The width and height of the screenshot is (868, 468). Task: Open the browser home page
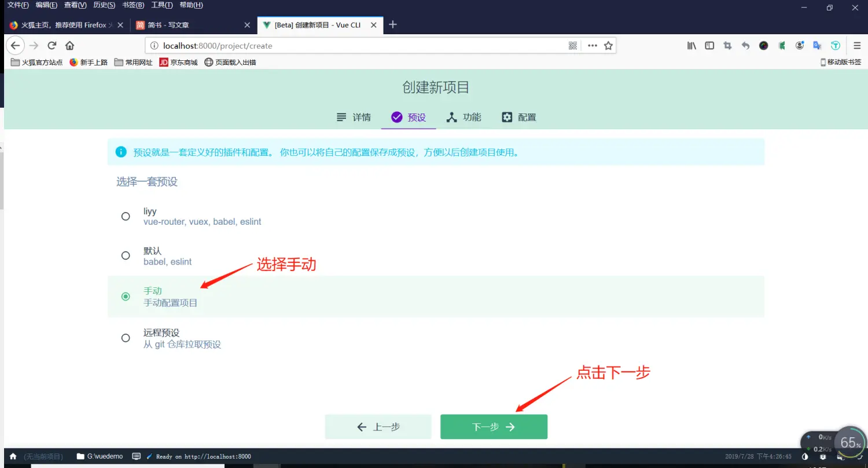coord(70,45)
